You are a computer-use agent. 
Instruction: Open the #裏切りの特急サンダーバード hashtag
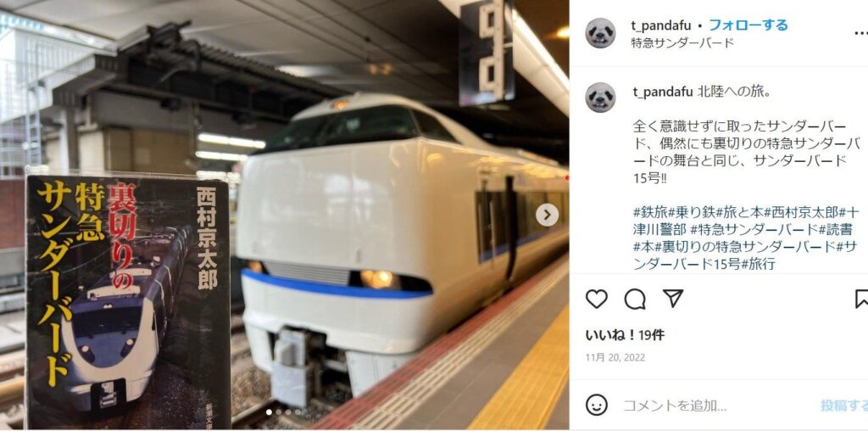pyautogui.click(x=744, y=247)
